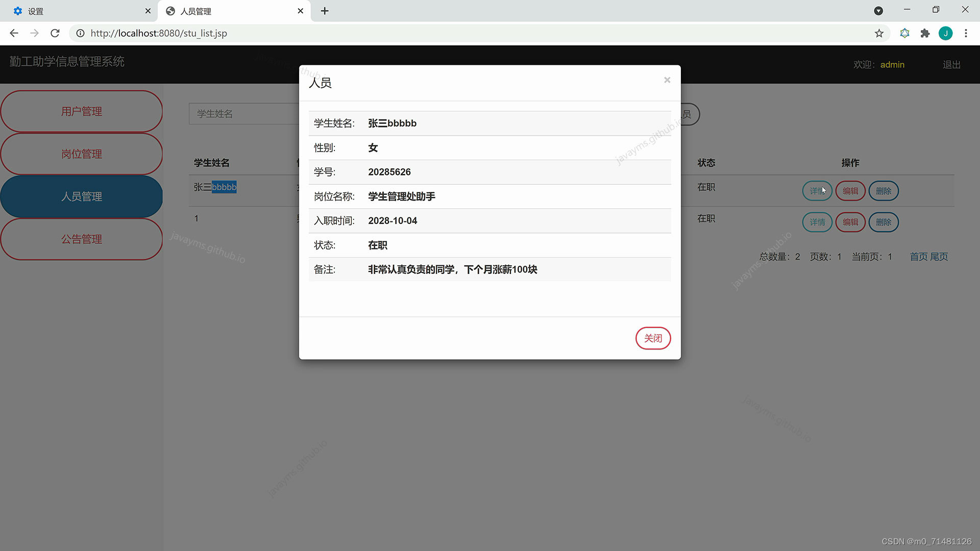Screen dimensions: 980x551
Task: Click the gender value 女 in the dialog
Action: pos(373,148)
